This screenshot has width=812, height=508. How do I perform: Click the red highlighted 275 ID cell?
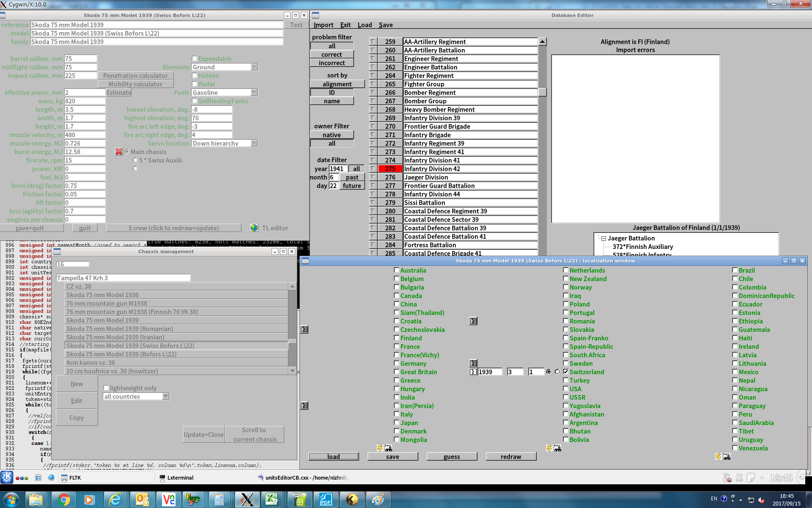390,168
